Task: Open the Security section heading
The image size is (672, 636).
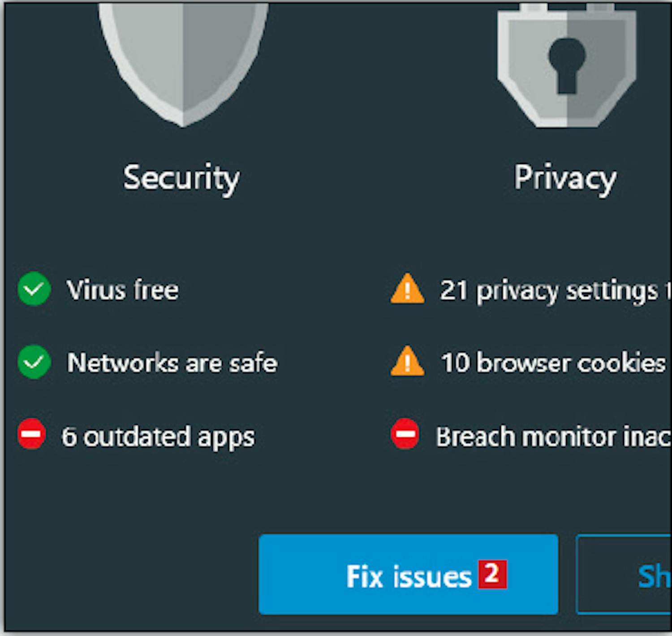Action: tap(181, 178)
